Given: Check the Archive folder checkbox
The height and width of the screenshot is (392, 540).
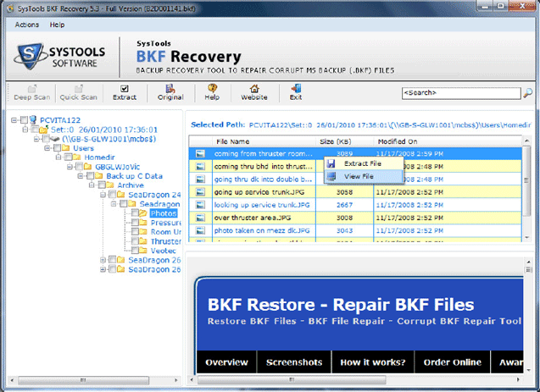Looking at the screenshot, I should [x=102, y=185].
